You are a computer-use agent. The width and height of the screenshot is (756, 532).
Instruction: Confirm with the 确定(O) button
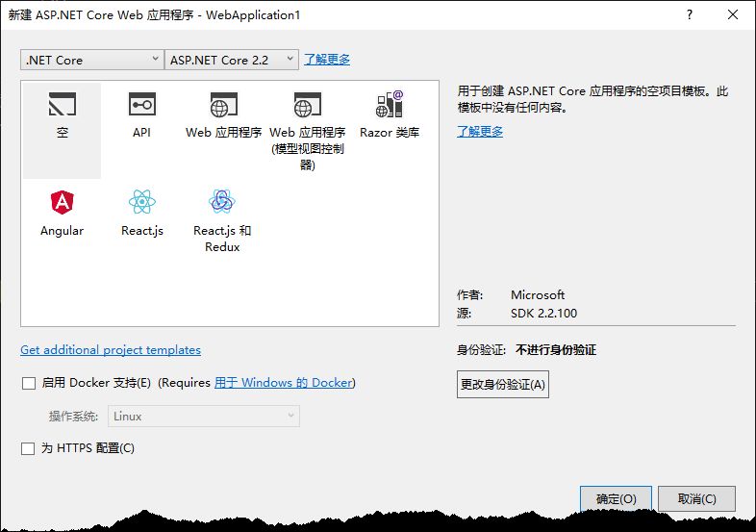616,498
